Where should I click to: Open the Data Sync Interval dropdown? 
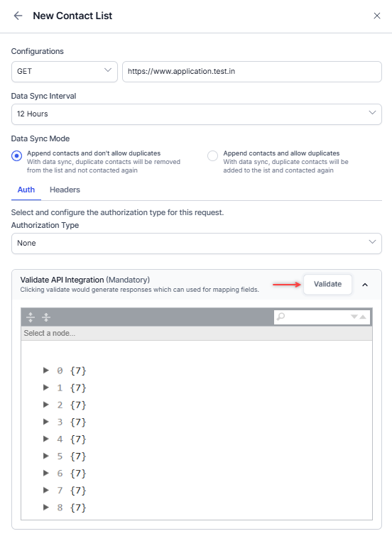point(197,114)
